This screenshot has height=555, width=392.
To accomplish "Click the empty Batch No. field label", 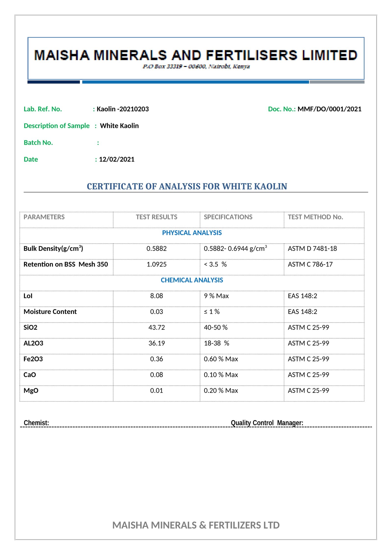I will [38, 142].
